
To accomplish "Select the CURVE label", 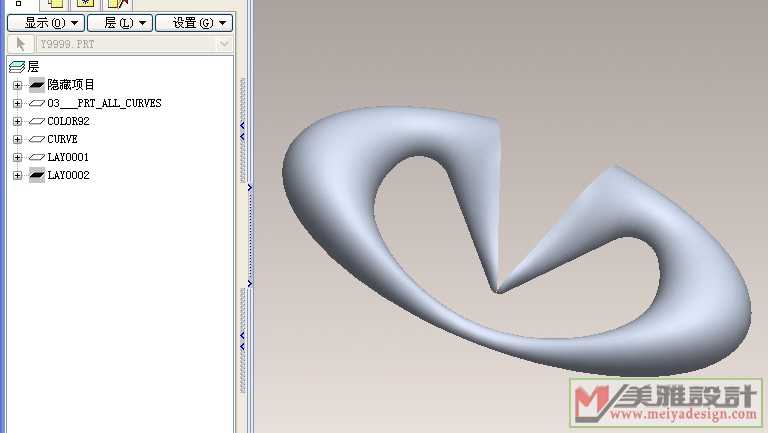I will pos(62,139).
